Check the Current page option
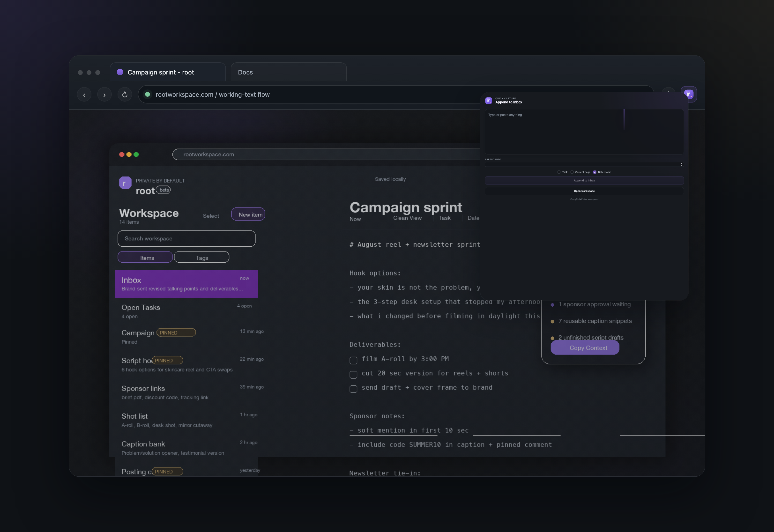Screen dimensions: 774x532 572,172
